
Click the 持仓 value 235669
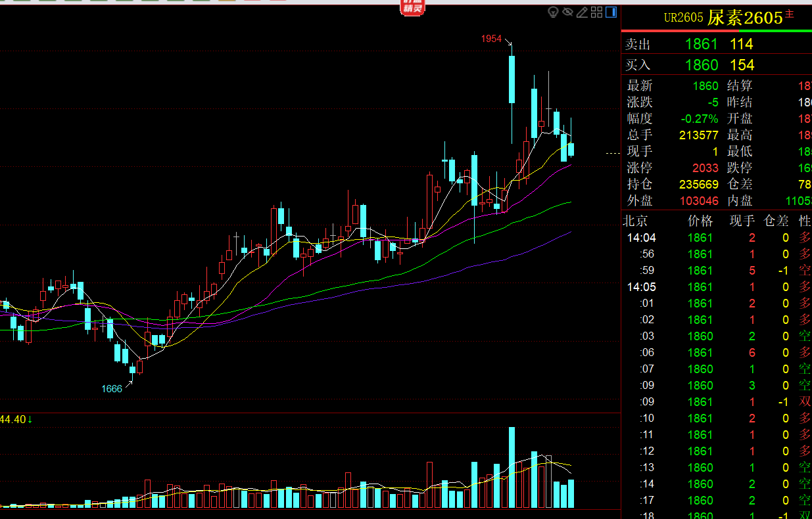coord(698,185)
